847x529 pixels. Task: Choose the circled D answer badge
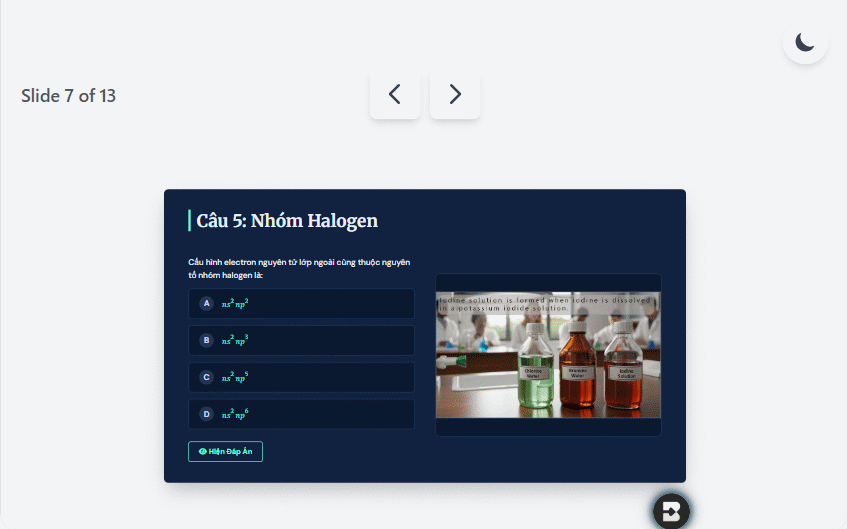coord(206,414)
